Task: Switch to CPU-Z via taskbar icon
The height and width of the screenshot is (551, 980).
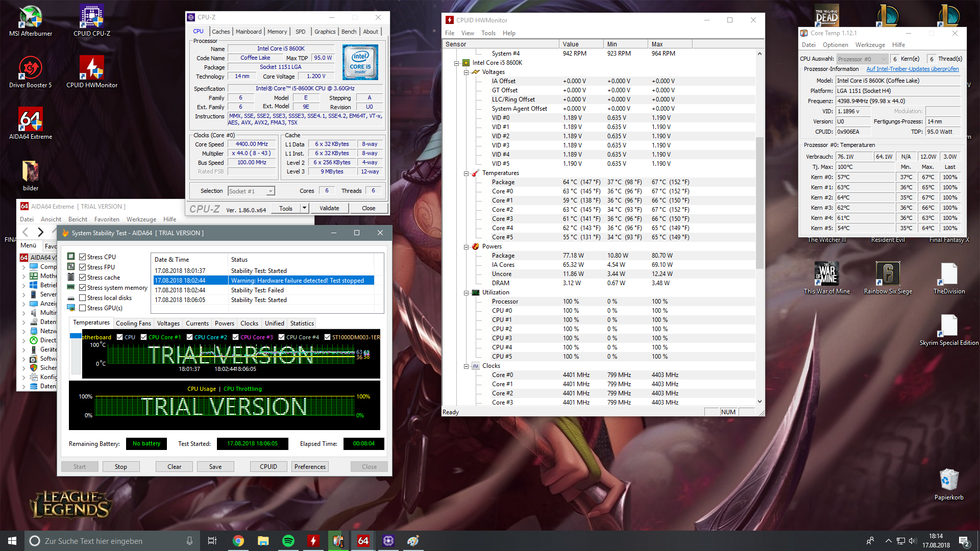Action: coord(388,541)
